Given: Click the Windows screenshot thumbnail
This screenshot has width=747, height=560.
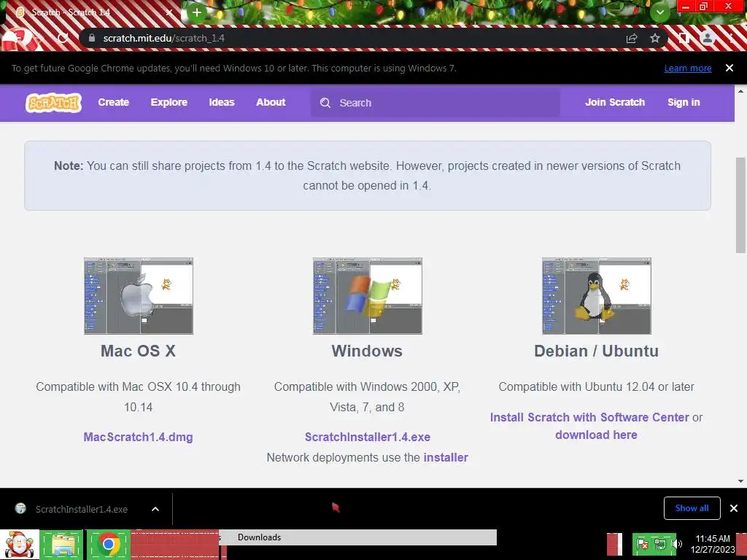Looking at the screenshot, I should 368,296.
